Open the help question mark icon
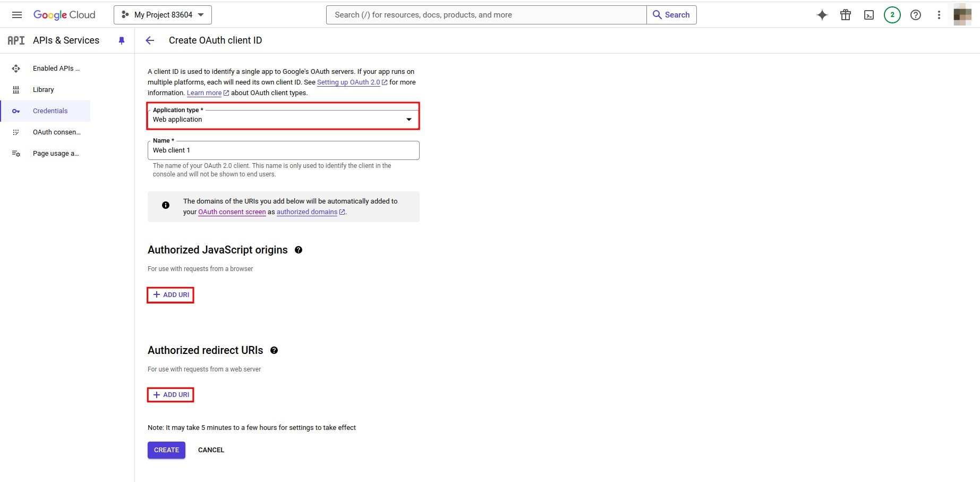The width and height of the screenshot is (980, 482). coord(915,14)
